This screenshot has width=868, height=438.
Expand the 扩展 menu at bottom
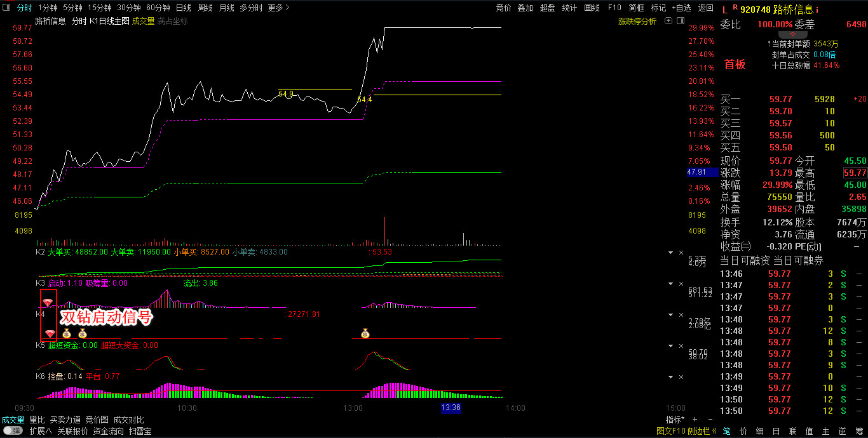(41, 431)
